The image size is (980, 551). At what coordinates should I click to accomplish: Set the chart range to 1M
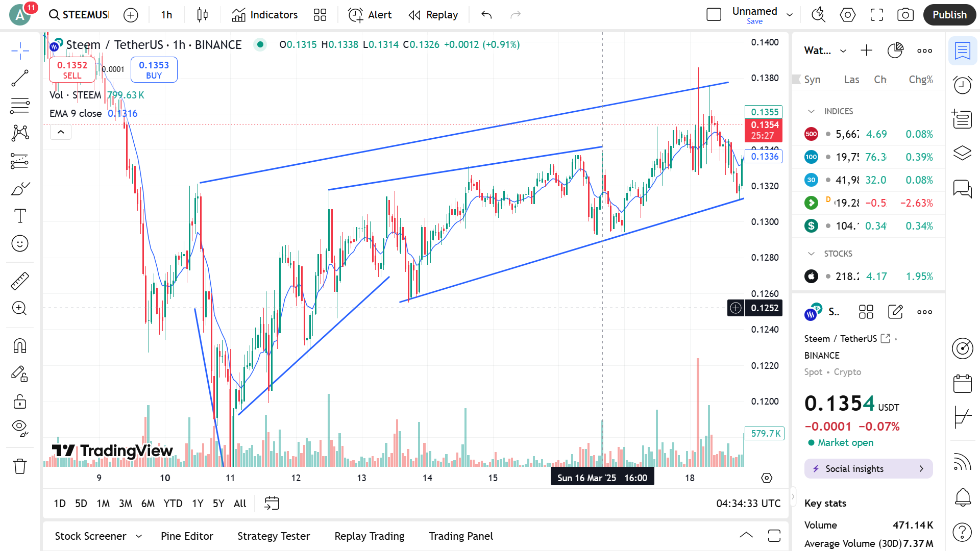tap(103, 504)
